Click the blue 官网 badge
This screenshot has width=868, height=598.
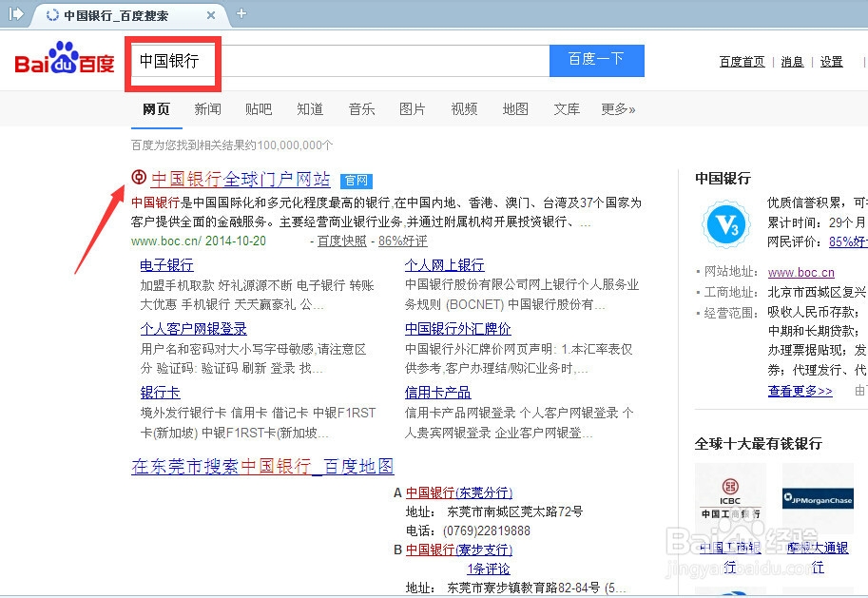pos(356,181)
